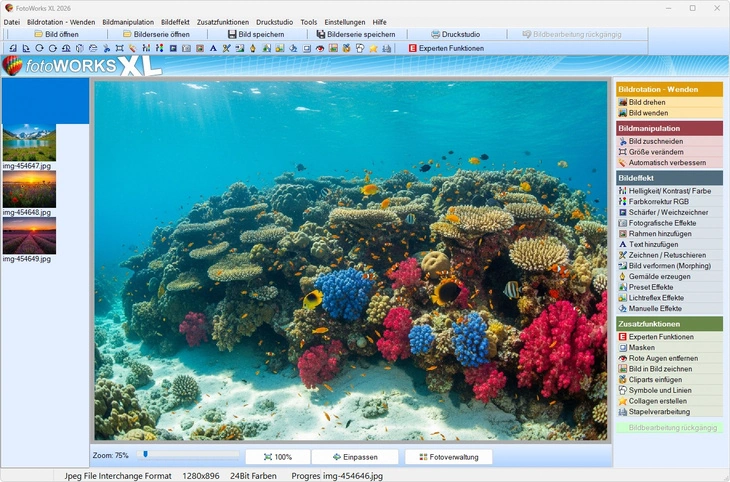This screenshot has height=482, width=730.
Task: Select thumbnail img-454648.jpg
Action: point(29,188)
